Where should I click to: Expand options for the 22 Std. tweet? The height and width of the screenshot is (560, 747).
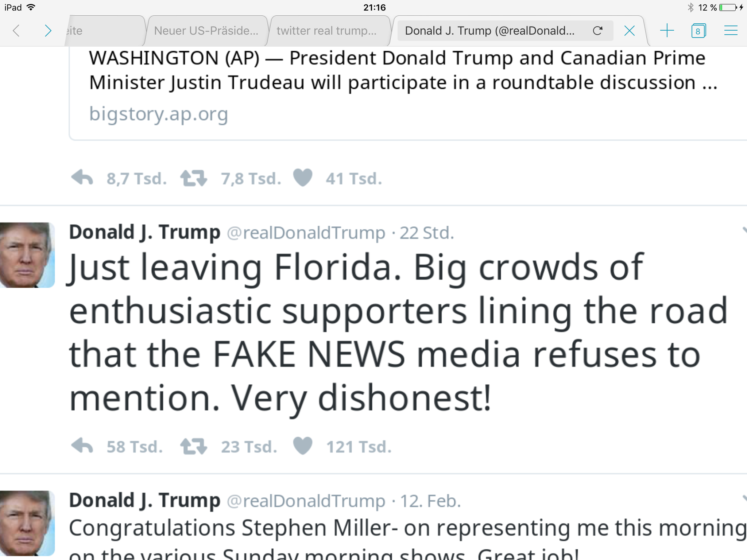[744, 230]
